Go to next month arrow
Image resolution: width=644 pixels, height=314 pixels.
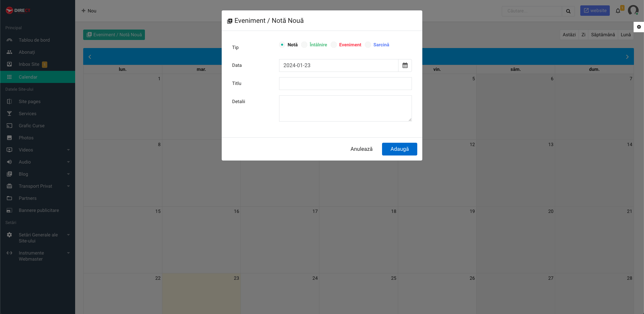(x=627, y=57)
